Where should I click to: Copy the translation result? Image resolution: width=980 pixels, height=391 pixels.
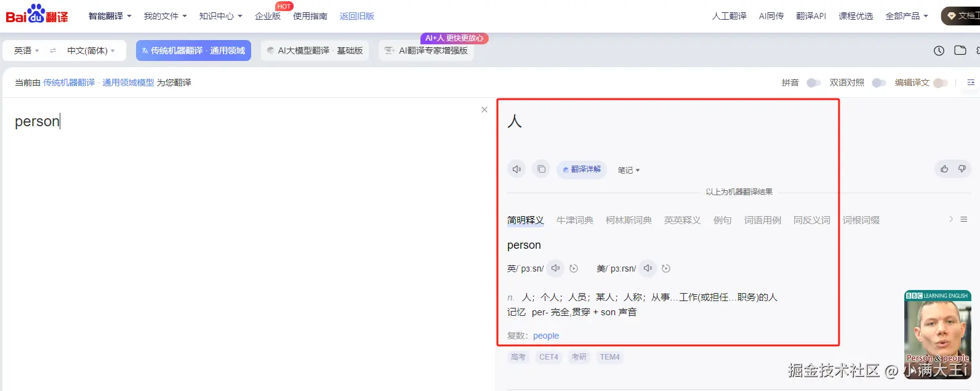[x=541, y=169]
